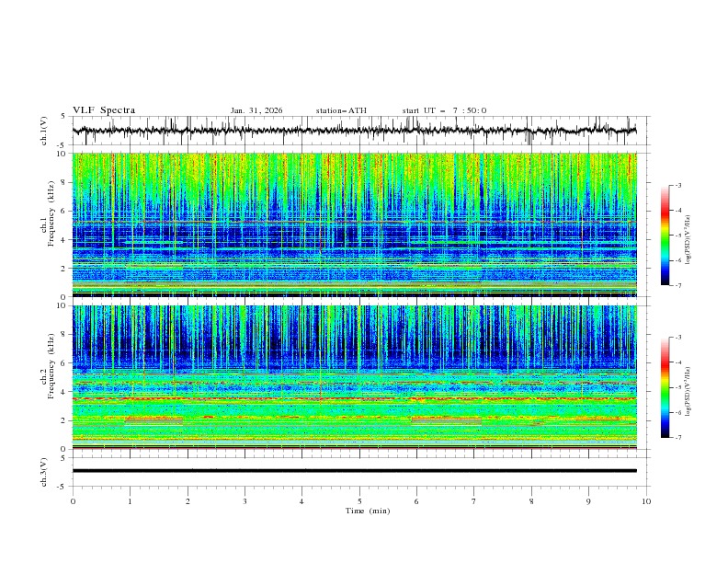Viewport: 728px width, 563px height.
Task: Click time axis tick label '9'
Action: 588,501
